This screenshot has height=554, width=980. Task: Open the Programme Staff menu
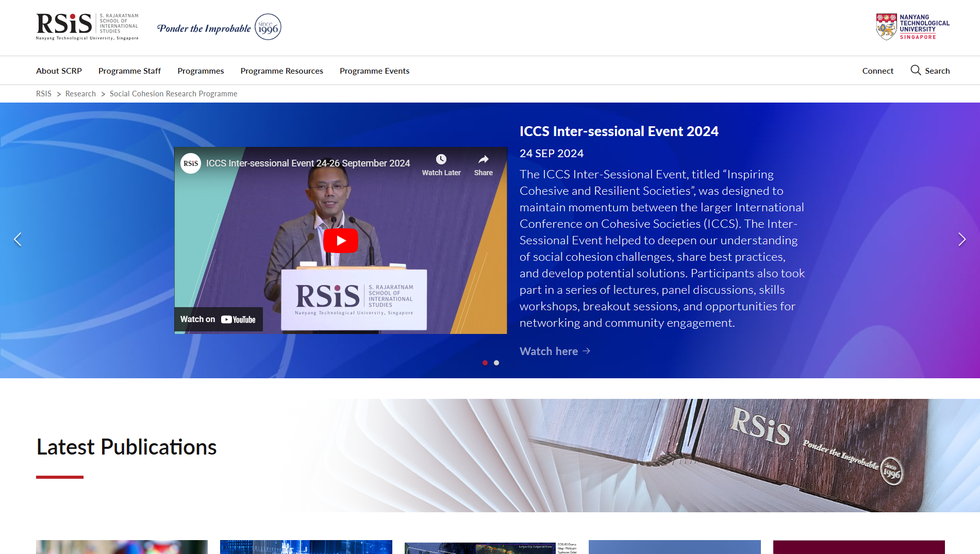(x=129, y=71)
